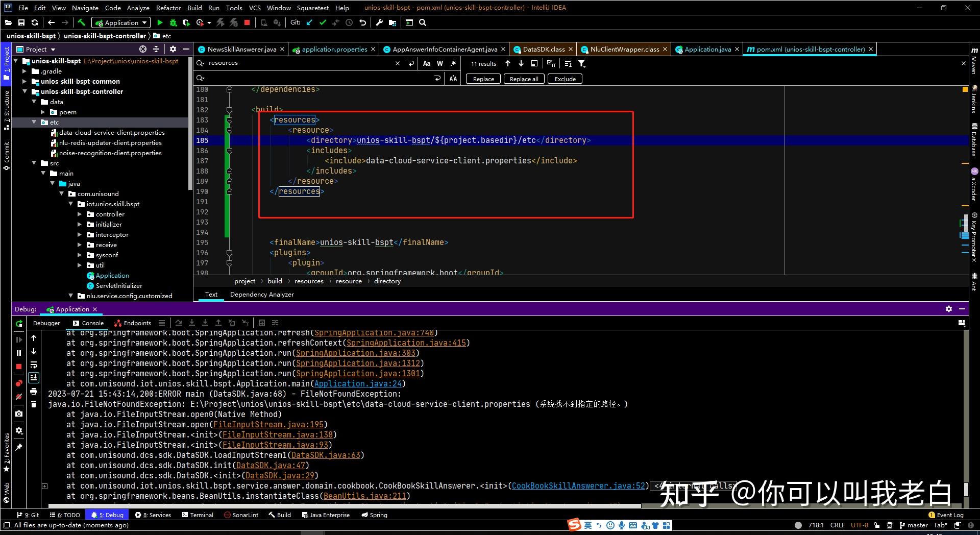Screen dimensions: 980x535
Task: Build the project with the hammer icon
Action: click(x=81, y=22)
